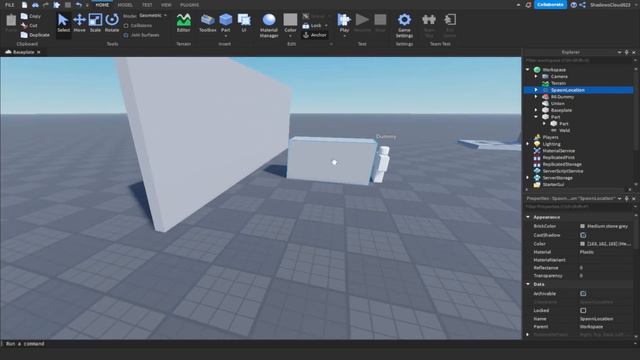Click the Cut scissors icon
This screenshot has width=640, height=360.
[x=24, y=25]
